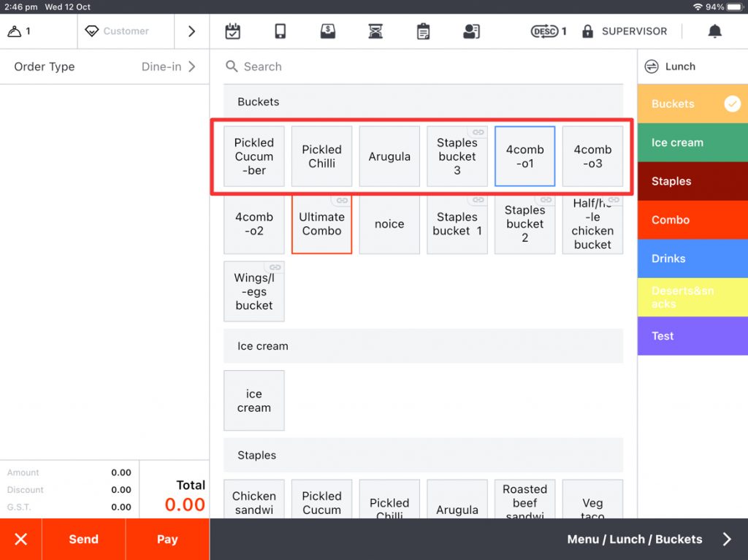Toggle the Buckets category checkmark
Image resolution: width=748 pixels, height=560 pixels.
[x=732, y=104]
